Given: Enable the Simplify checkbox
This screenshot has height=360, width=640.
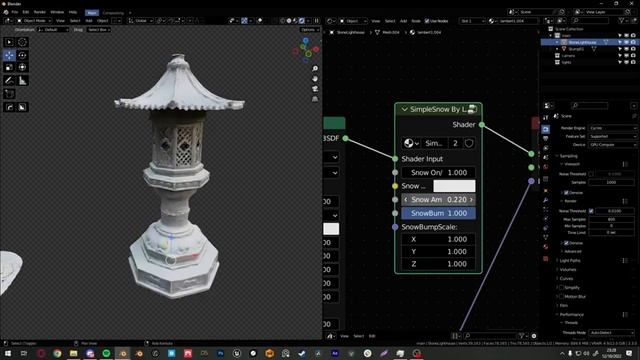Looking at the screenshot, I should (562, 288).
